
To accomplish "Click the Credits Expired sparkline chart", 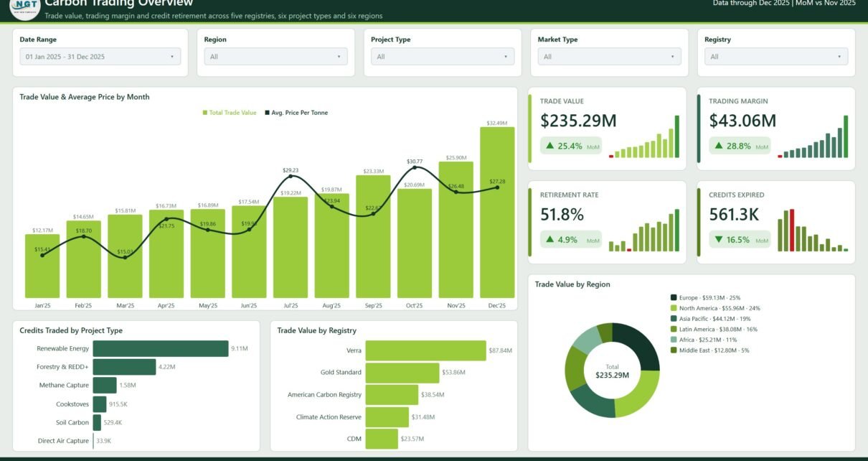I will [813, 230].
